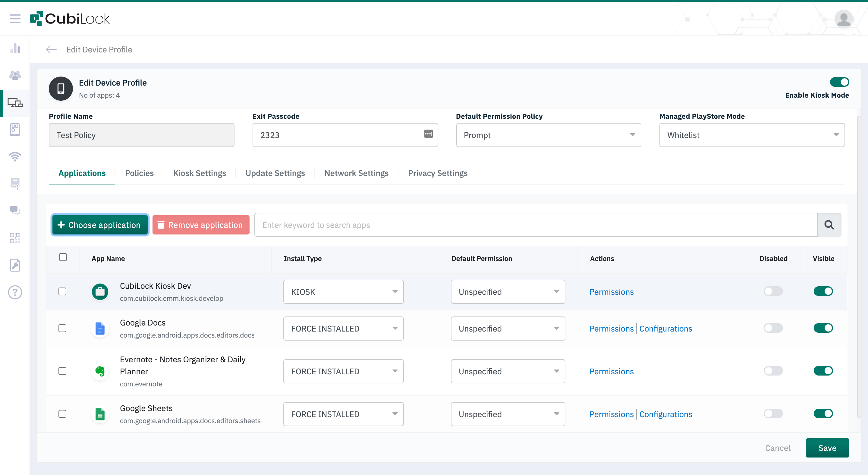This screenshot has height=475, width=868.
Task: Click the search magnifier icon
Action: point(829,225)
